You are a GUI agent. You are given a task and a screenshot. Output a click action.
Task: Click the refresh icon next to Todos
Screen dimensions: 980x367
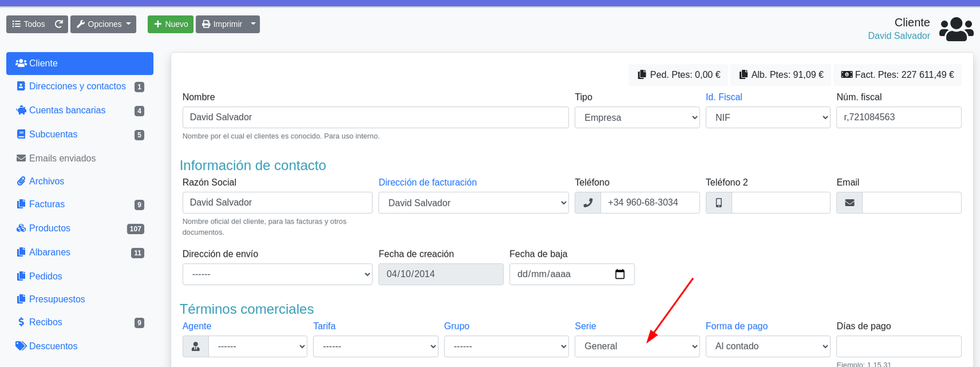pyautogui.click(x=59, y=24)
